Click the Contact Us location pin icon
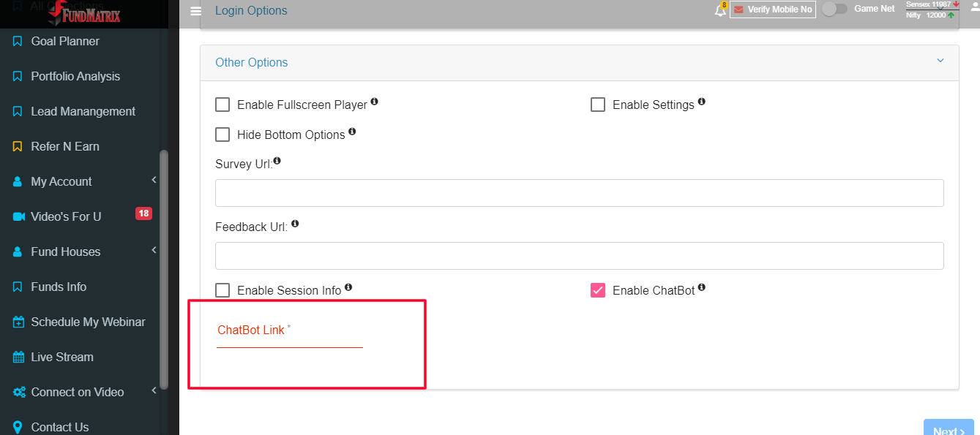980x435 pixels. pyautogui.click(x=18, y=427)
